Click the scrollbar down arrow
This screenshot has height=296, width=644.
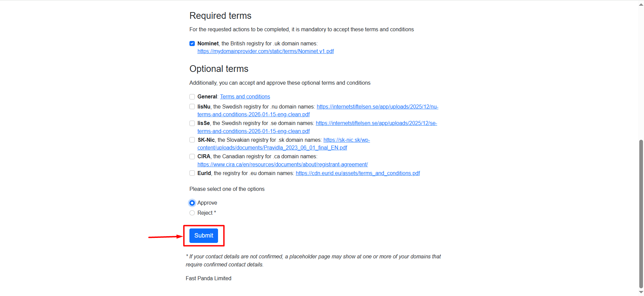[641, 292]
